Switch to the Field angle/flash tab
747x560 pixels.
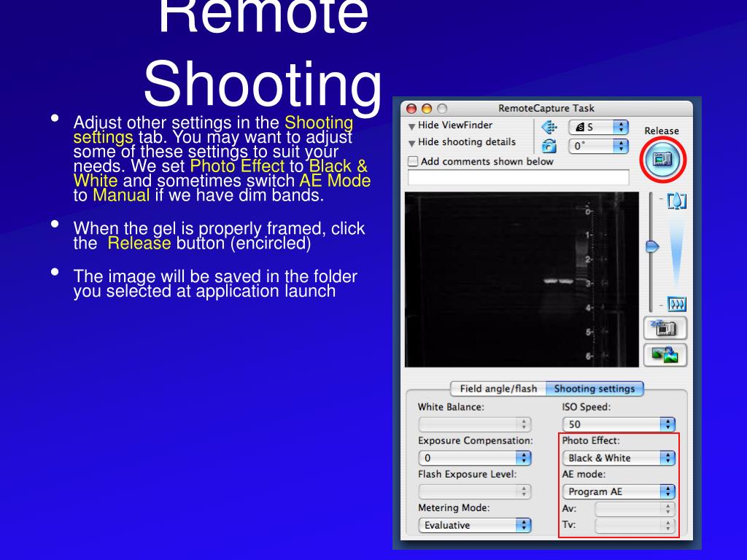(x=498, y=389)
